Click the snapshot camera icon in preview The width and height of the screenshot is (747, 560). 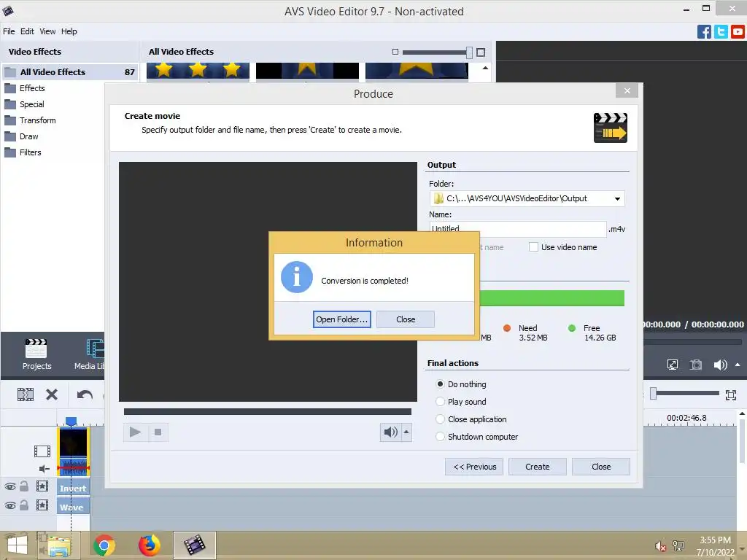pos(696,365)
